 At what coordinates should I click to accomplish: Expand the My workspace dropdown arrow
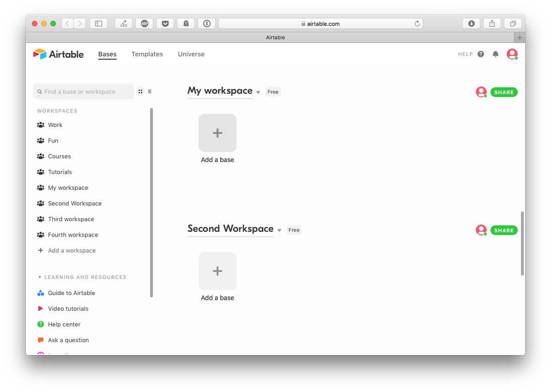258,92
